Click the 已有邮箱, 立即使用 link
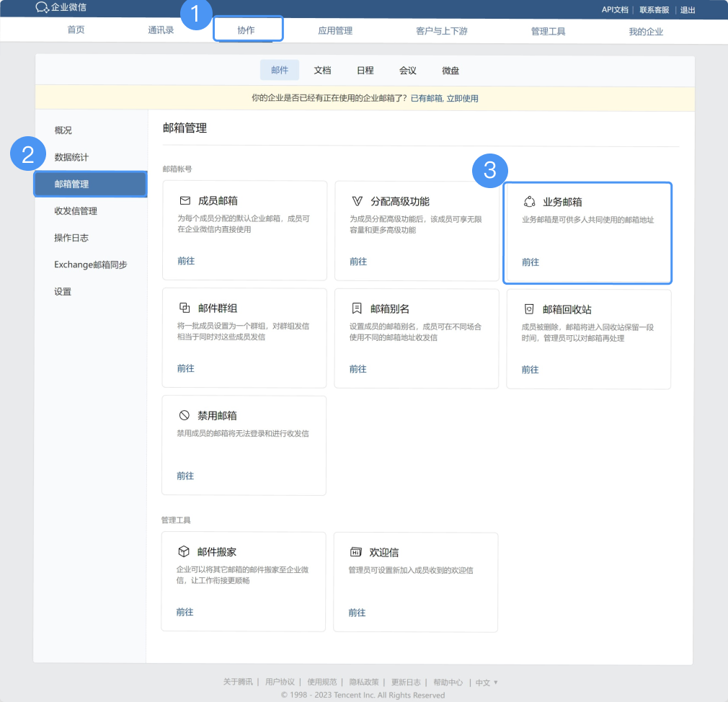This screenshot has width=728, height=702. point(444,98)
